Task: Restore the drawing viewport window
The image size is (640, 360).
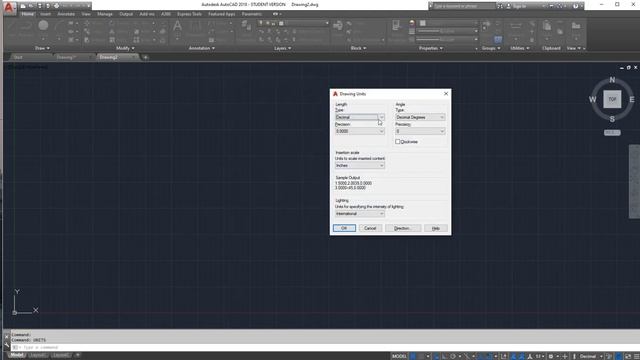Action: pos(629,67)
